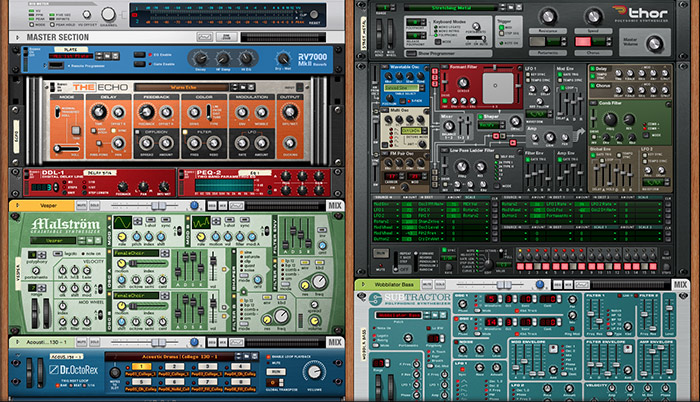Open Malström patch browser folder icon
Image resolution: width=700 pixels, height=402 pixels.
click(88, 241)
